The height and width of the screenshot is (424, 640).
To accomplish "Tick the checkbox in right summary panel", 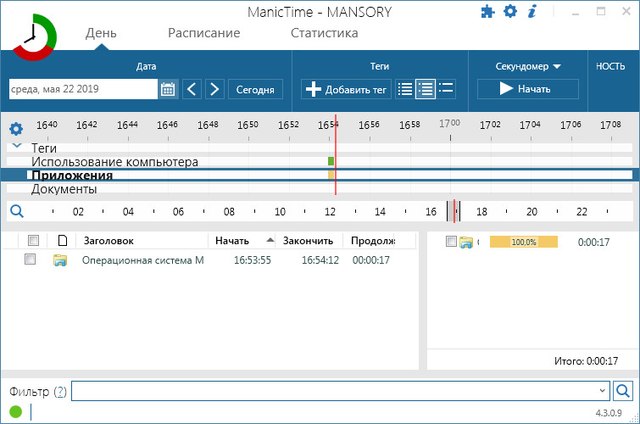I will pyautogui.click(x=451, y=242).
